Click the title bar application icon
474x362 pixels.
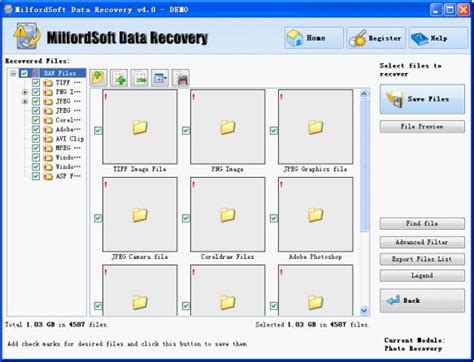tap(8, 9)
